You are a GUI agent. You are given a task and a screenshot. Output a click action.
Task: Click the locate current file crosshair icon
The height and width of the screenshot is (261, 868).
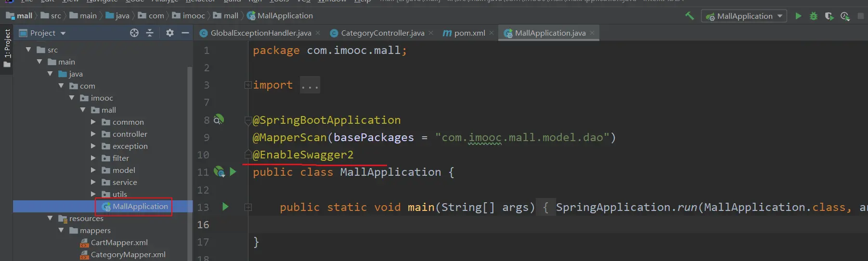coord(134,33)
